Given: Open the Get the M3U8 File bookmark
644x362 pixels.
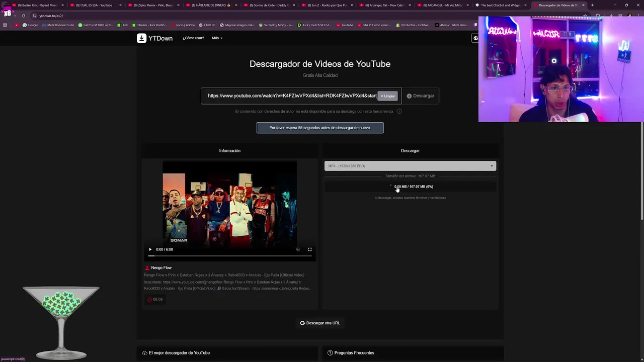Looking at the screenshot, I should pos(96,25).
